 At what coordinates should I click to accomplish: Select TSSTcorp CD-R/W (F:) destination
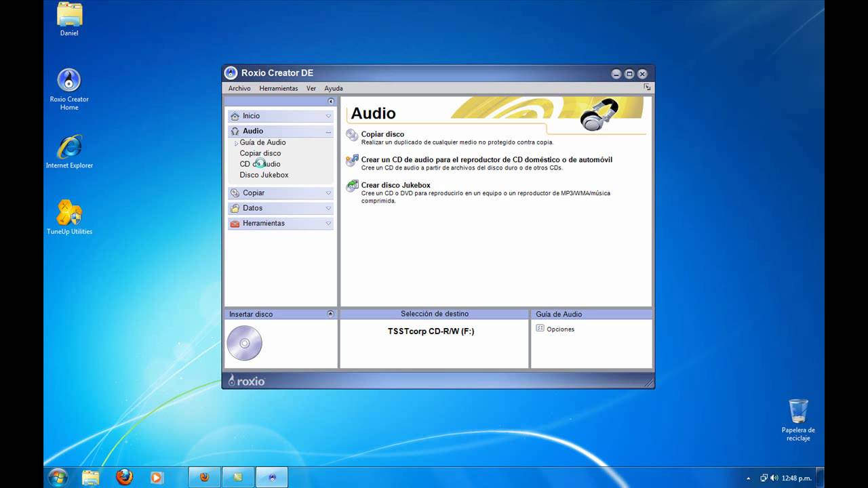(431, 331)
